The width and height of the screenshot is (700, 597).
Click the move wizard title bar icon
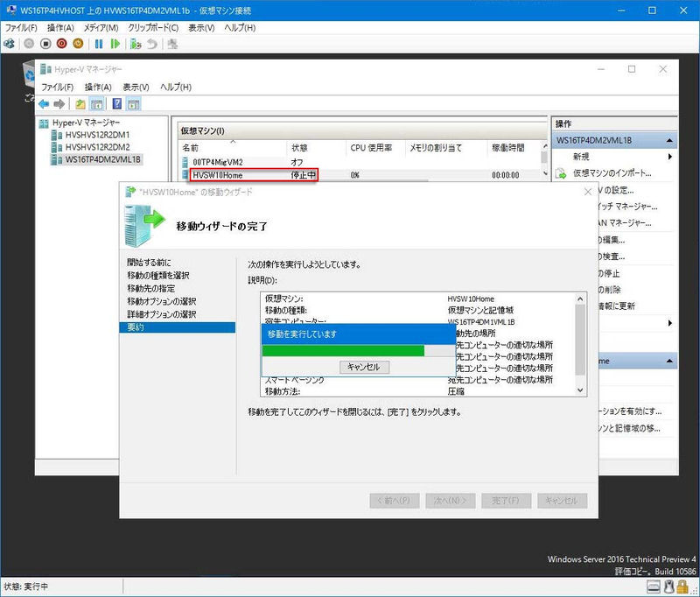click(130, 192)
